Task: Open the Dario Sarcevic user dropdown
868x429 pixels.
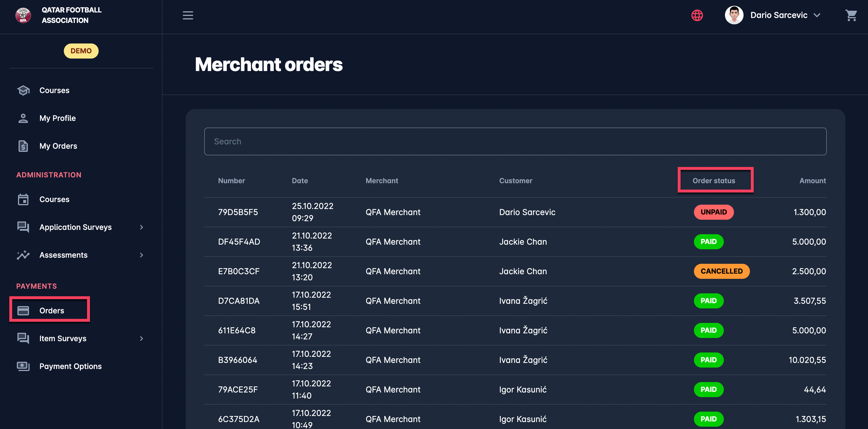Action: coord(817,15)
